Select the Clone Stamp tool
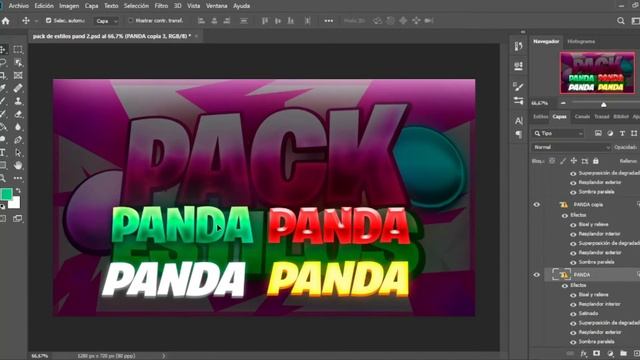This screenshot has height=360, width=640. [x=18, y=101]
